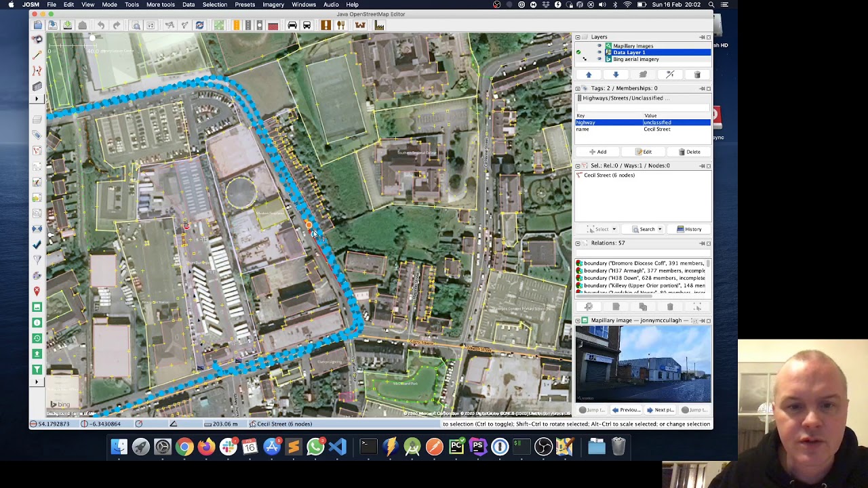Image resolution: width=868 pixels, height=488 pixels.
Task: Click the layer opacity percent icon
Action: click(x=670, y=75)
